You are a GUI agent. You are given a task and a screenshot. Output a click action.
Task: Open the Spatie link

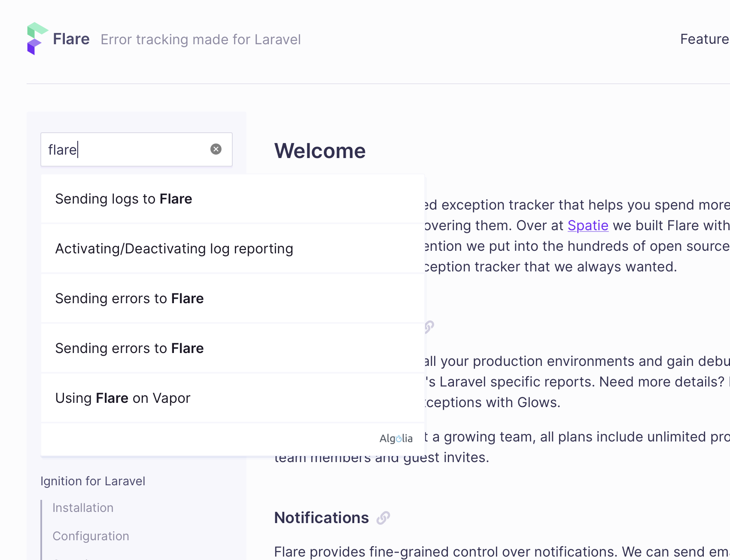[588, 225]
